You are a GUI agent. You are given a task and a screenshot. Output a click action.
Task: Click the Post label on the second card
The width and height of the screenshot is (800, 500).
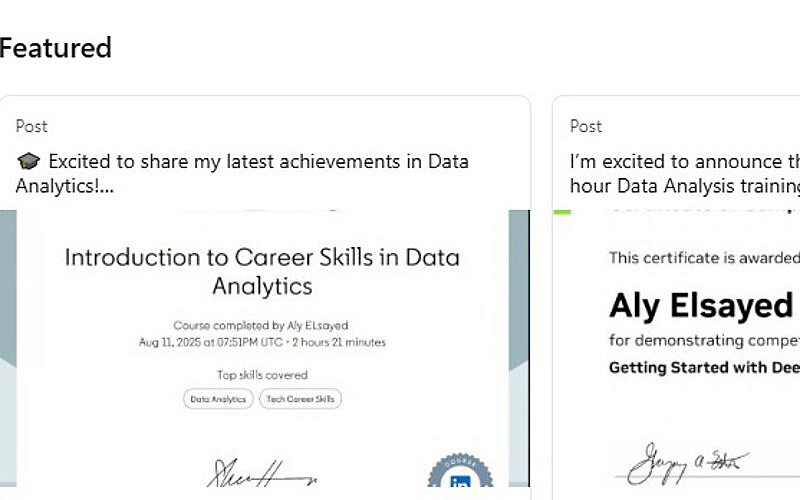[x=586, y=126]
